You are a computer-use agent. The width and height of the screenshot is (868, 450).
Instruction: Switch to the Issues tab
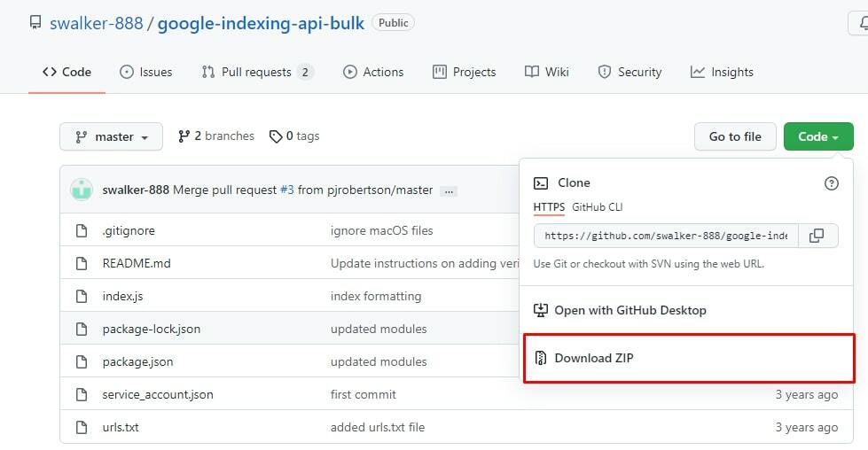146,72
